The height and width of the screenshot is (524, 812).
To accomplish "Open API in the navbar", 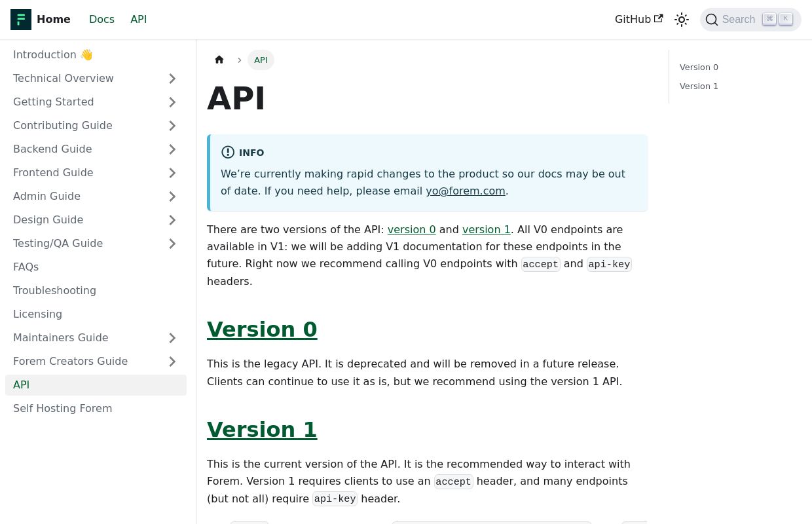I will click(139, 20).
